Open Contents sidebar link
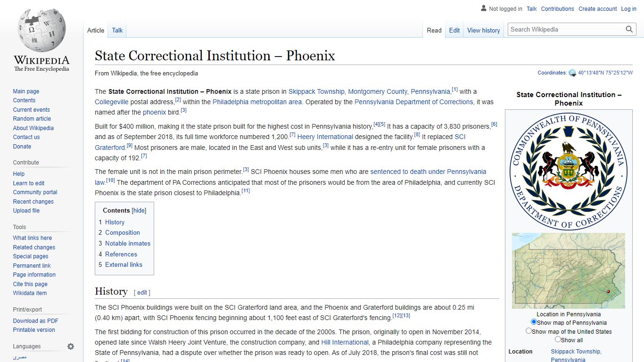644x362 pixels. [24, 100]
